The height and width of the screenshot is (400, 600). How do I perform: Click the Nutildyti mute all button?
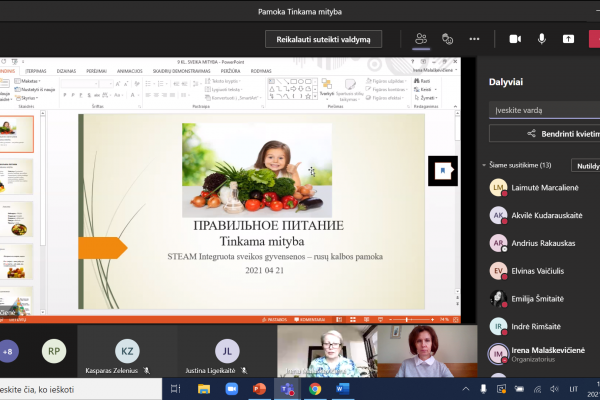(x=586, y=166)
